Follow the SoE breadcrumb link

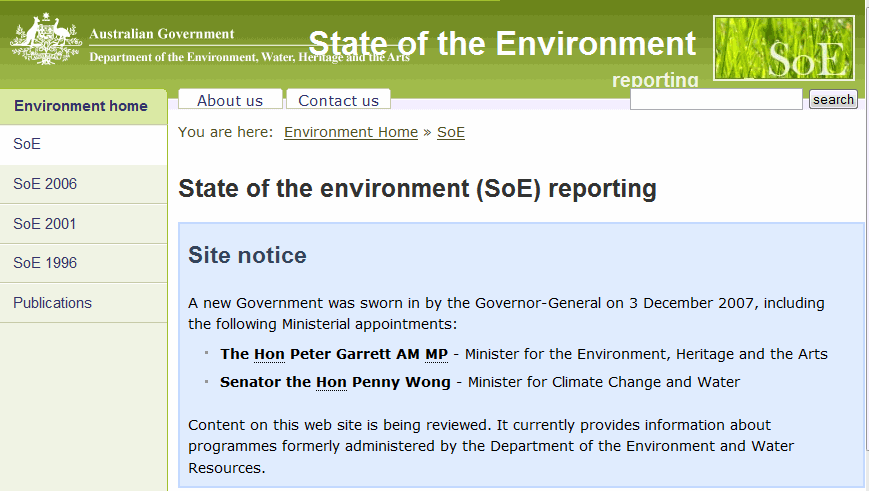[451, 132]
